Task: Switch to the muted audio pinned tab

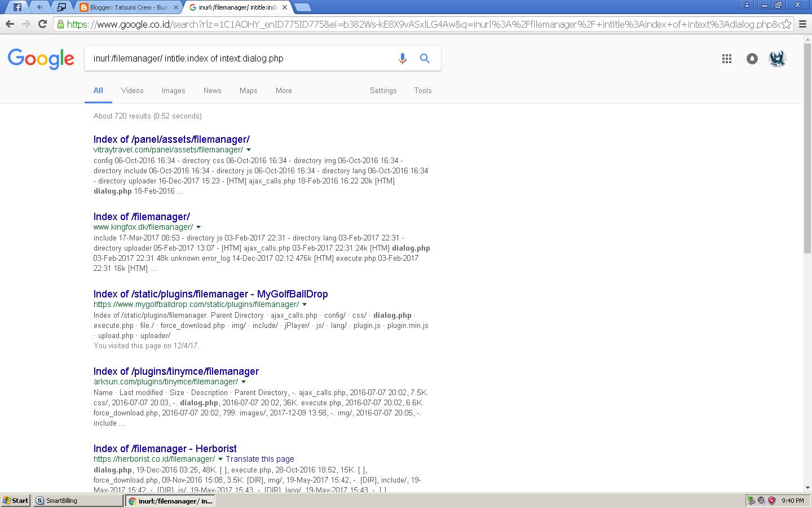Action: [39, 7]
